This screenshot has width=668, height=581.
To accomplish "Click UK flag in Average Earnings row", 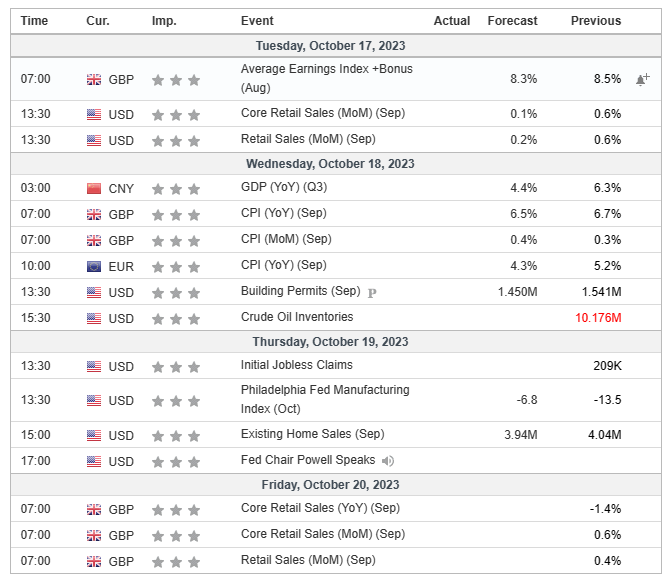I will pyautogui.click(x=94, y=80).
